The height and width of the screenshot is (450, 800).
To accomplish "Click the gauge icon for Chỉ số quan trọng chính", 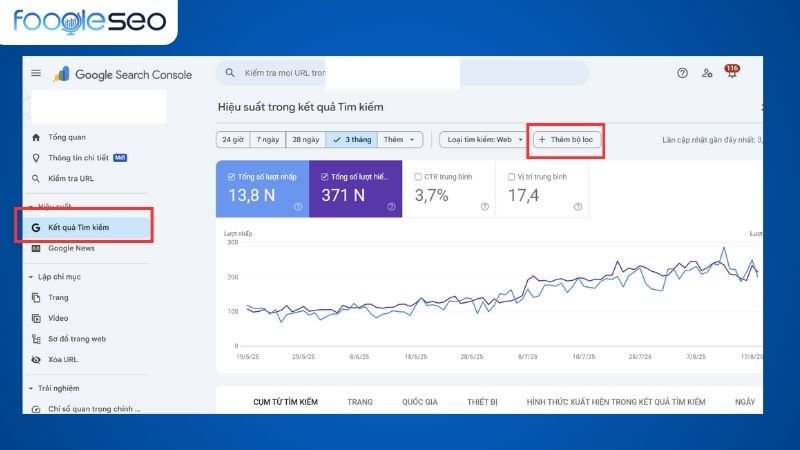I will point(36,409).
